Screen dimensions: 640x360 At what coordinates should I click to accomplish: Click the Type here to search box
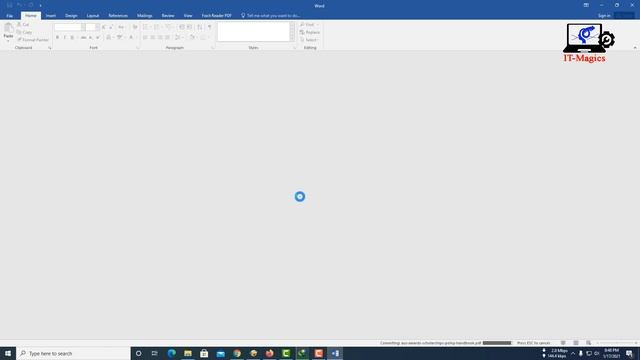coord(73,353)
